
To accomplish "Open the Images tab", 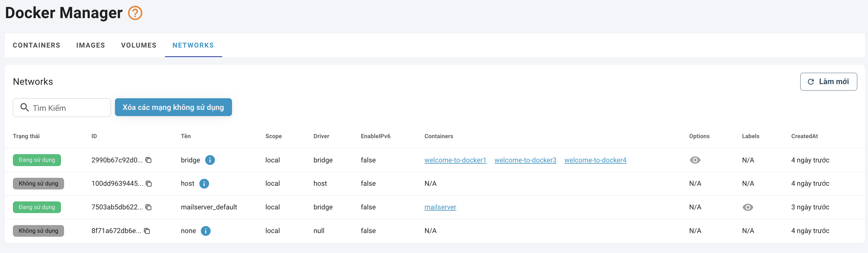I will [x=91, y=45].
